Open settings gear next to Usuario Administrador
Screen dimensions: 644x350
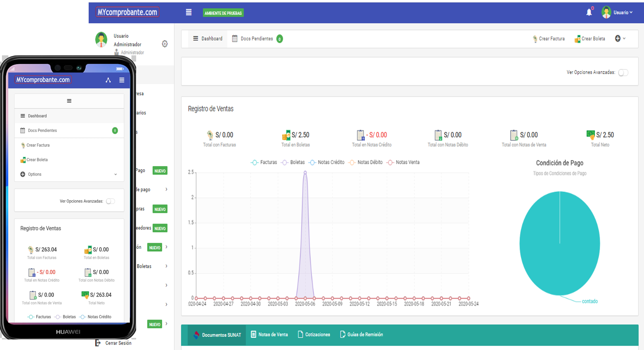click(x=165, y=44)
